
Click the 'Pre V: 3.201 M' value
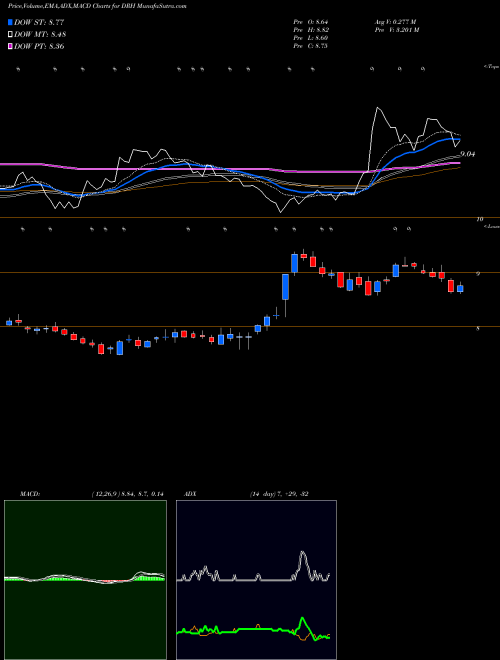[396, 30]
